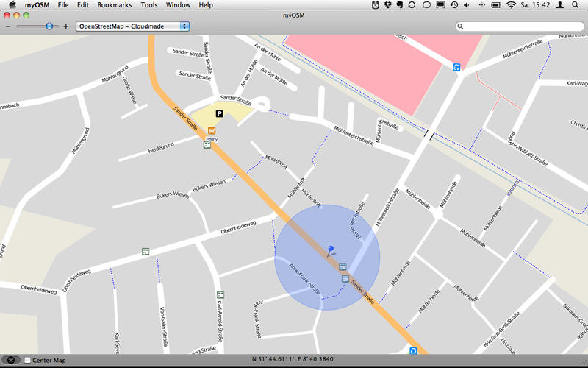Click the recycling icon beside the pink area
Image resolution: width=588 pixels, height=368 pixels.
point(456,67)
